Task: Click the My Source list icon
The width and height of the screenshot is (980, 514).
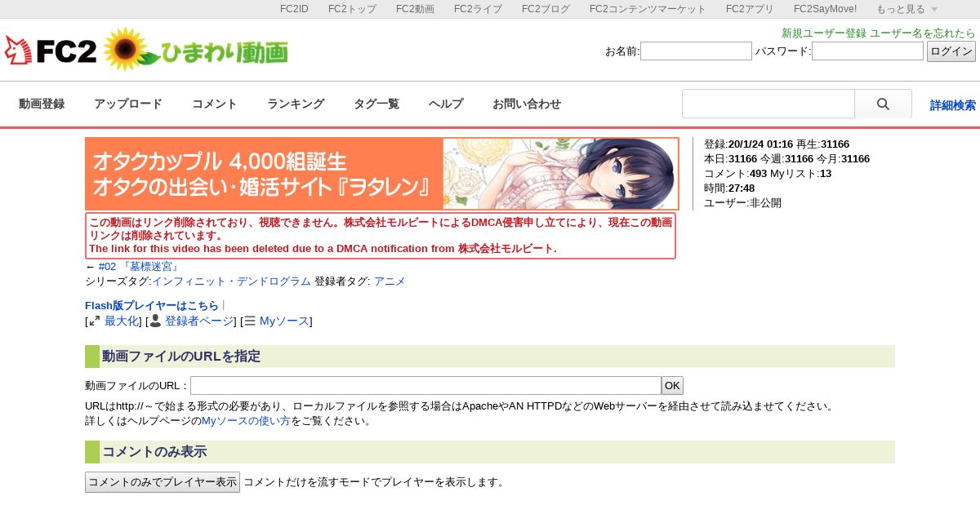Action: pos(250,321)
